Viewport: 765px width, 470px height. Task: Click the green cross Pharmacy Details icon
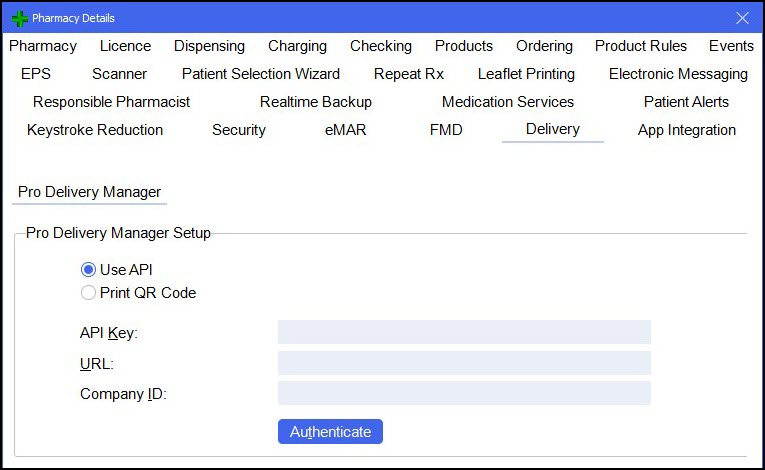[19, 18]
